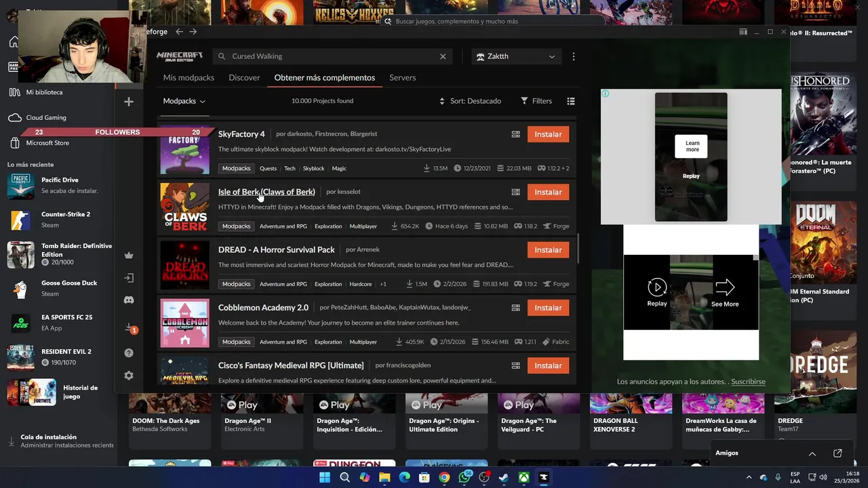Switch to Discover tab
Image resolution: width=868 pixels, height=488 pixels.
point(244,77)
